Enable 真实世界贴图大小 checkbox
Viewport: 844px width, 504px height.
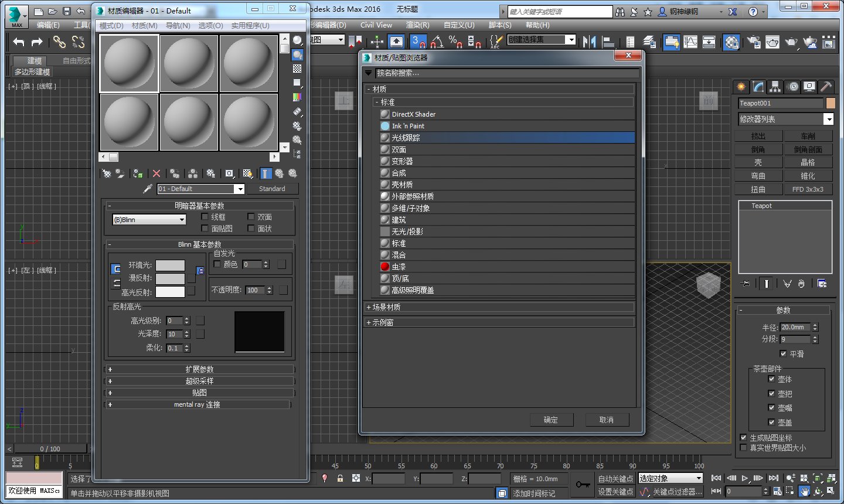[743, 448]
